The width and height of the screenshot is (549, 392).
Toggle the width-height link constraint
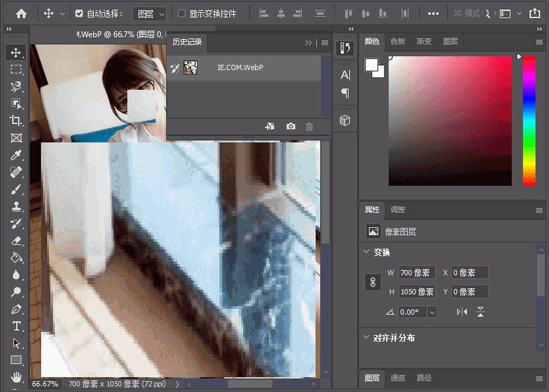tap(372, 282)
